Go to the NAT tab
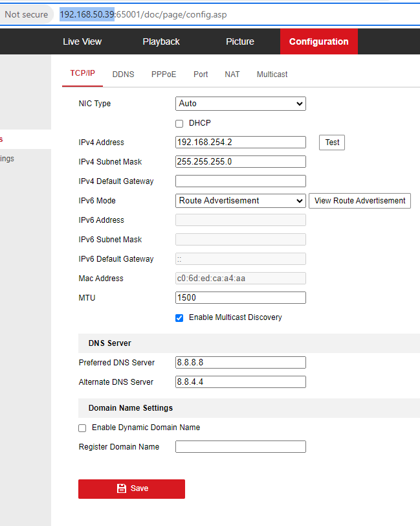This screenshot has width=420, height=526. click(232, 74)
